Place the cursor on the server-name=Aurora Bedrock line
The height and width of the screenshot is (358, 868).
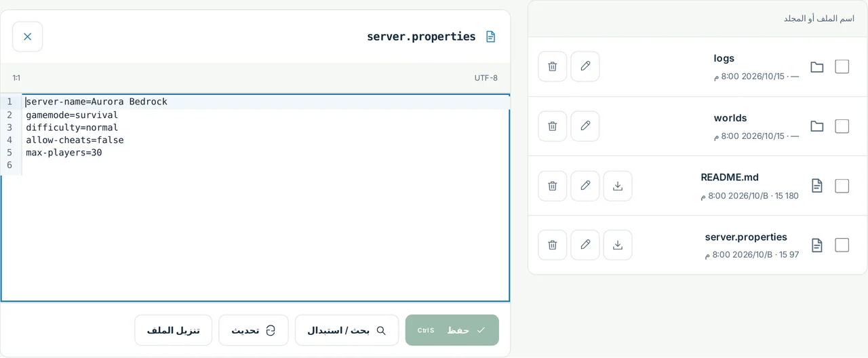(x=265, y=102)
